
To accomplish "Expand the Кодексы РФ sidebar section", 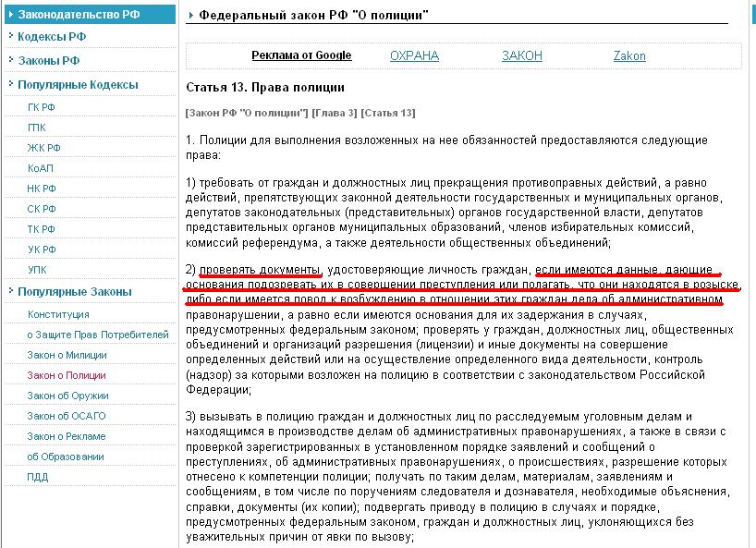I will point(52,37).
